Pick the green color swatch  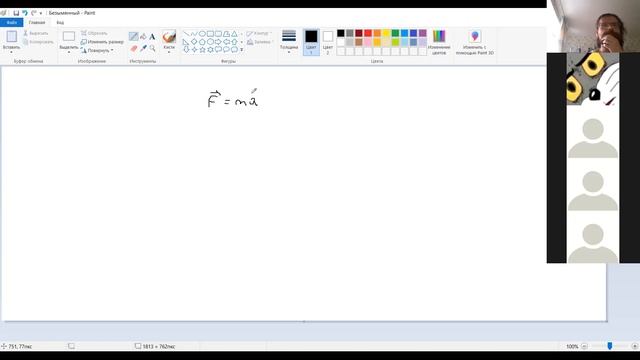point(395,33)
